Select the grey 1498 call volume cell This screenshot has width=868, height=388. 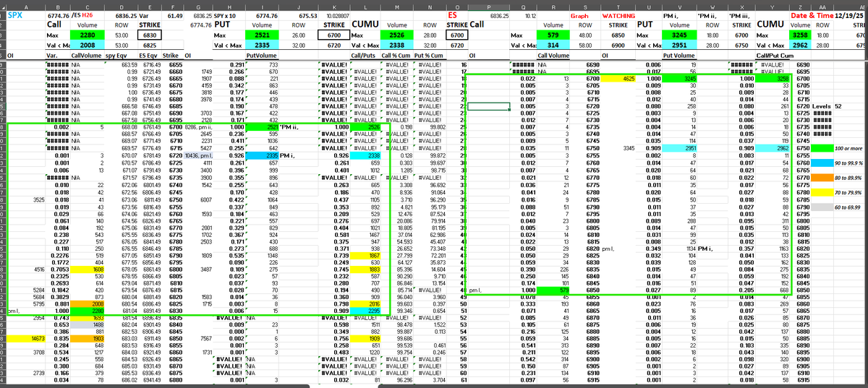[86, 324]
